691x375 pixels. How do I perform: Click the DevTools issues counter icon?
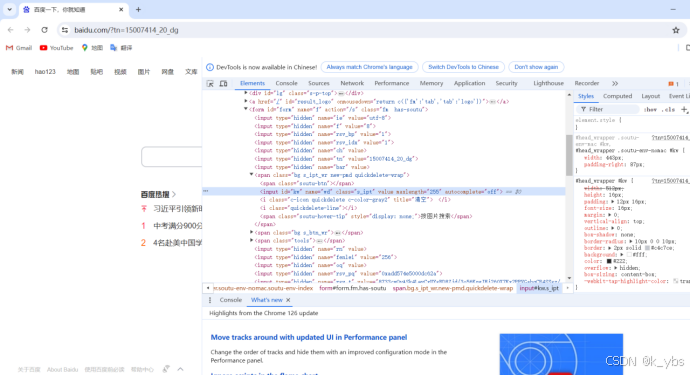673,84
